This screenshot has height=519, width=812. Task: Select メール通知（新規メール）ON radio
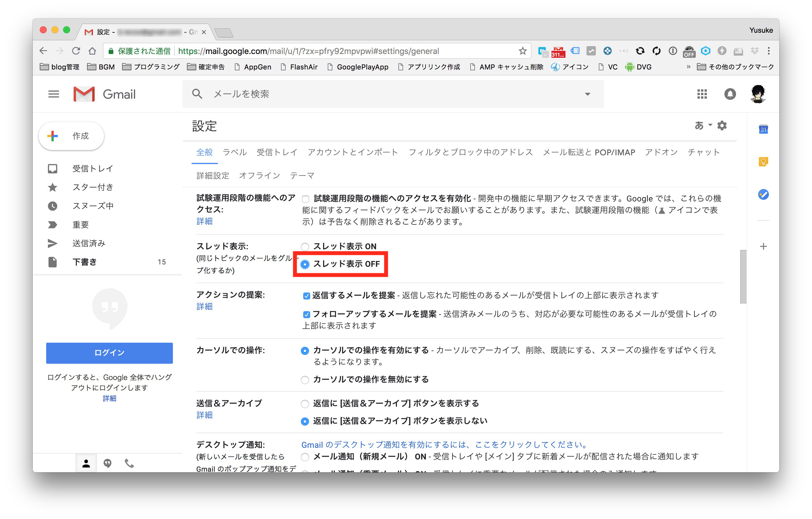(305, 457)
